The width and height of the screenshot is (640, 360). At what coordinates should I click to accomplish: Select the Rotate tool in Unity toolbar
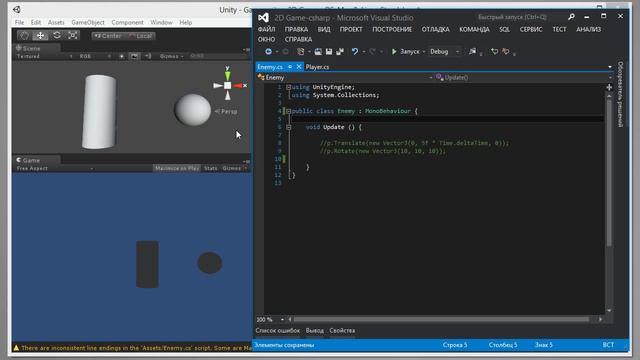pyautogui.click(x=57, y=36)
